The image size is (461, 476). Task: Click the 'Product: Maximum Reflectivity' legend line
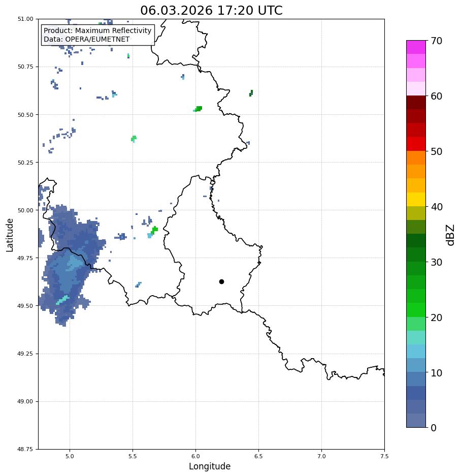[97, 30]
